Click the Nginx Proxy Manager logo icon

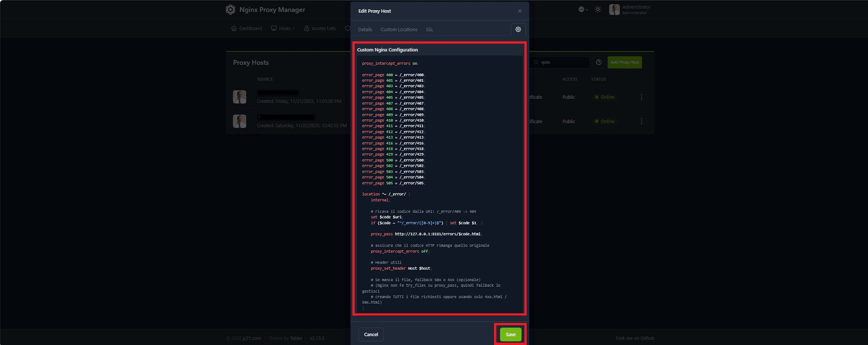coord(230,10)
